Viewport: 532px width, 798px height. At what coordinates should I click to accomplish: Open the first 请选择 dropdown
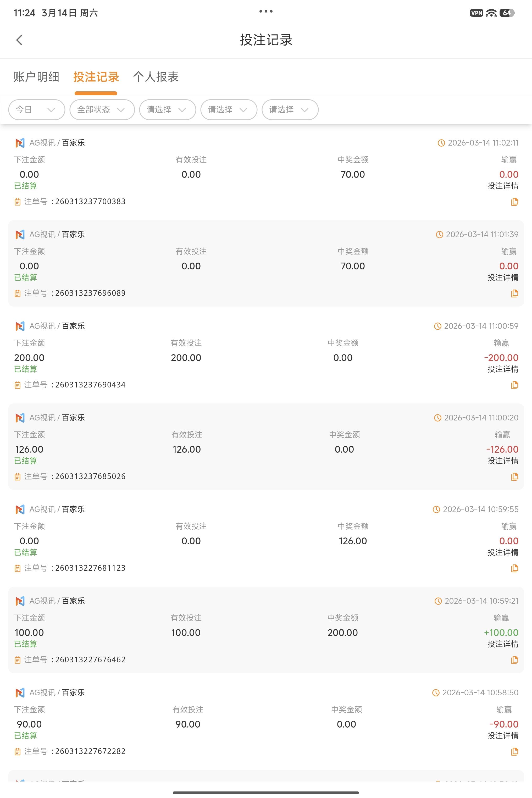pyautogui.click(x=167, y=110)
